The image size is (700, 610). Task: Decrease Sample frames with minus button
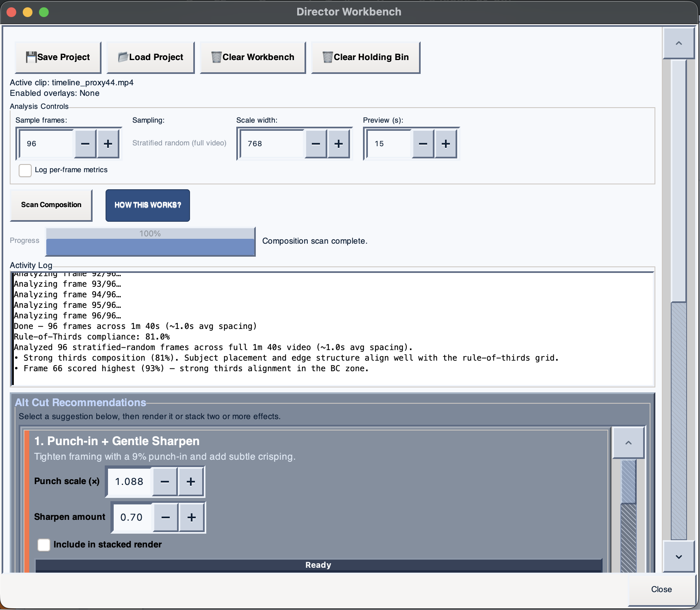[x=85, y=144]
